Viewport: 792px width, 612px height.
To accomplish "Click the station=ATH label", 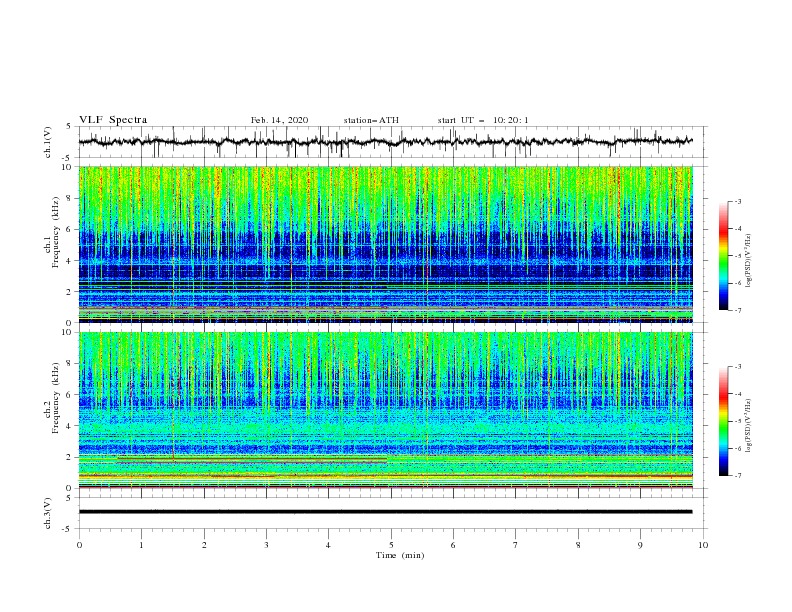I will point(371,120).
